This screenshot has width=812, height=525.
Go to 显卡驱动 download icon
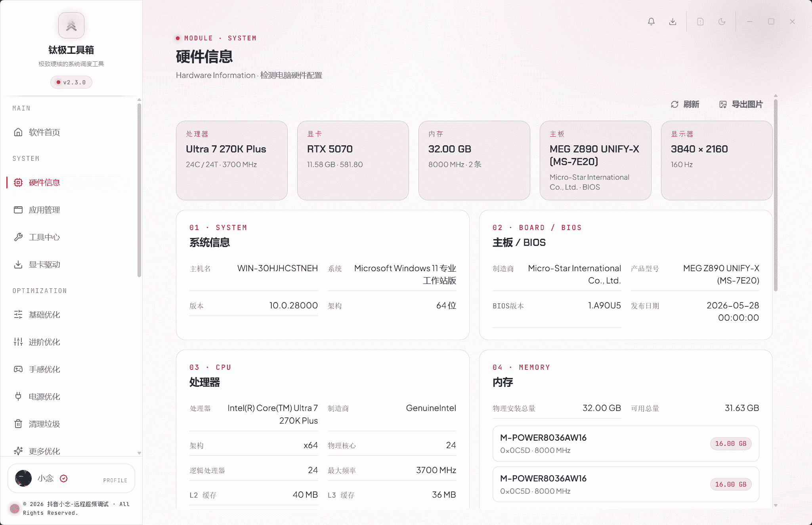pyautogui.click(x=18, y=264)
